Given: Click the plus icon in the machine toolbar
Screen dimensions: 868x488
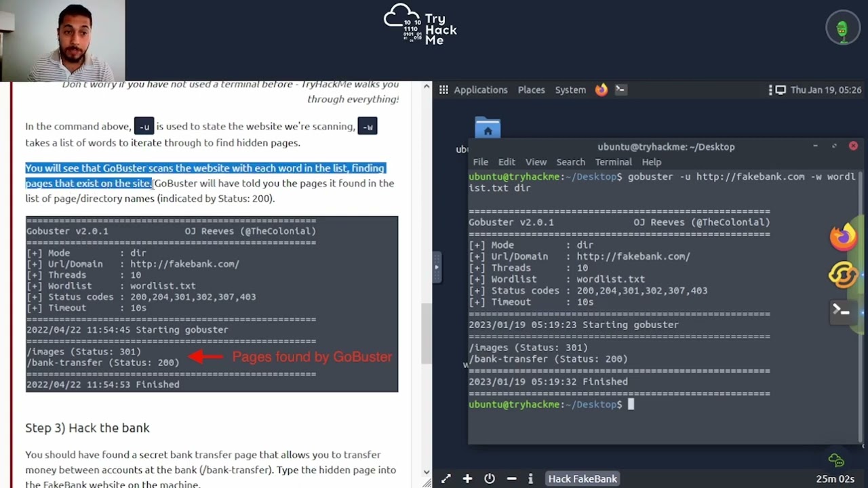Looking at the screenshot, I should coord(467,479).
